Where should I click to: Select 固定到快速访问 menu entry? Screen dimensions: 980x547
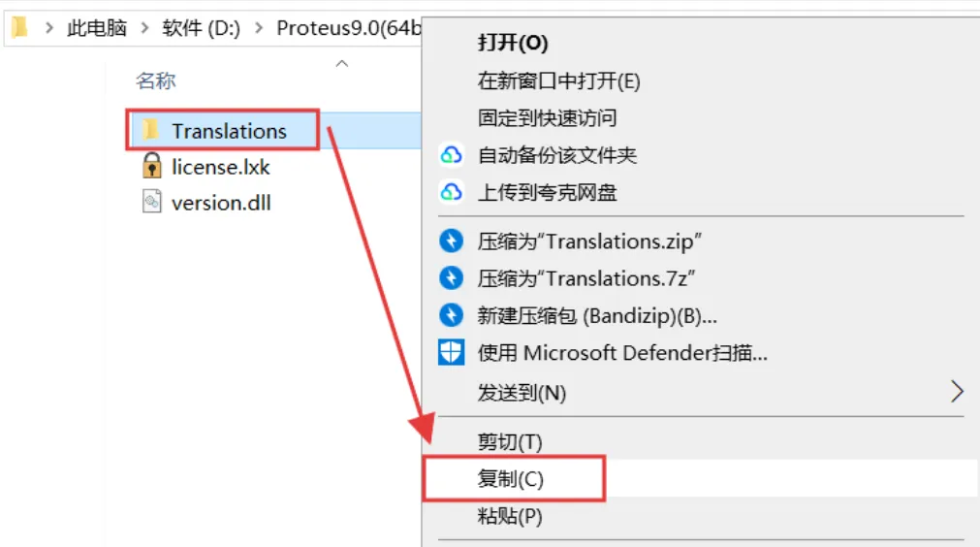tap(547, 118)
